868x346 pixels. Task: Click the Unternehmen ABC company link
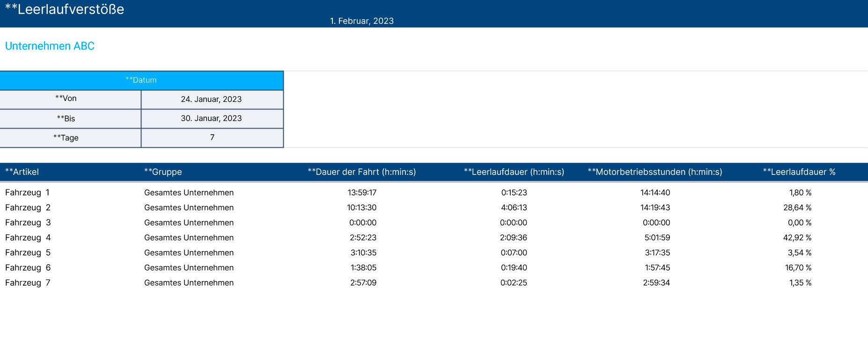(x=50, y=46)
